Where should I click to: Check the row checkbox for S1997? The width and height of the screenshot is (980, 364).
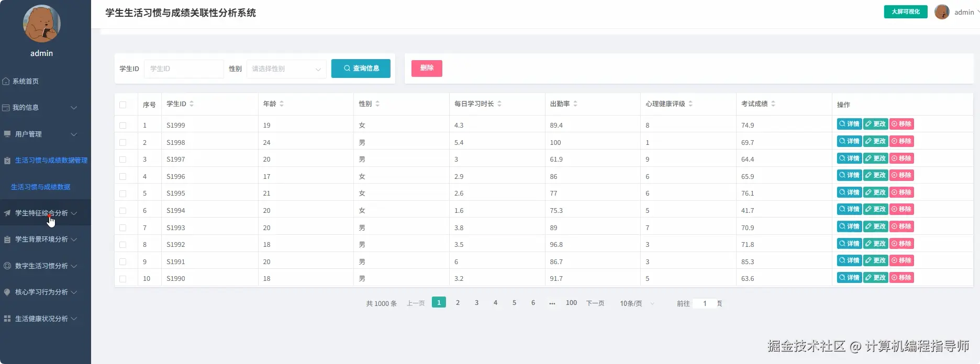pos(123,160)
